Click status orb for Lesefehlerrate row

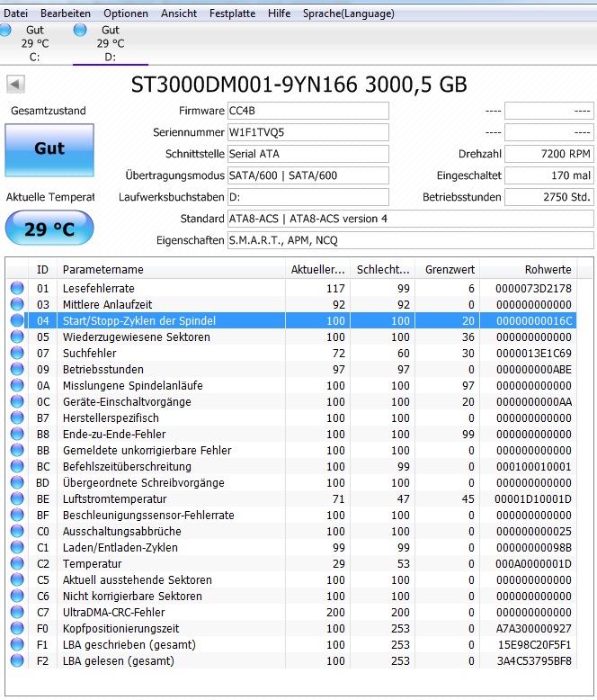pyautogui.click(x=17, y=288)
